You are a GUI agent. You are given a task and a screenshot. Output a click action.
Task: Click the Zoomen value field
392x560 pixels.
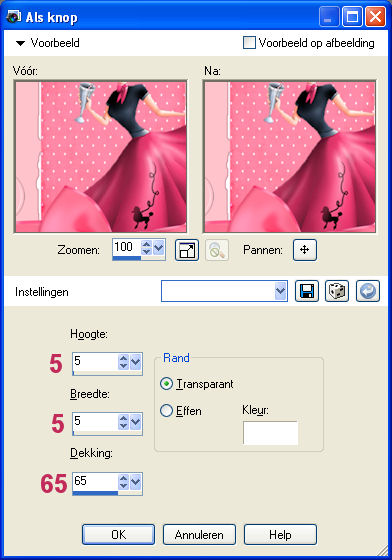[126, 247]
